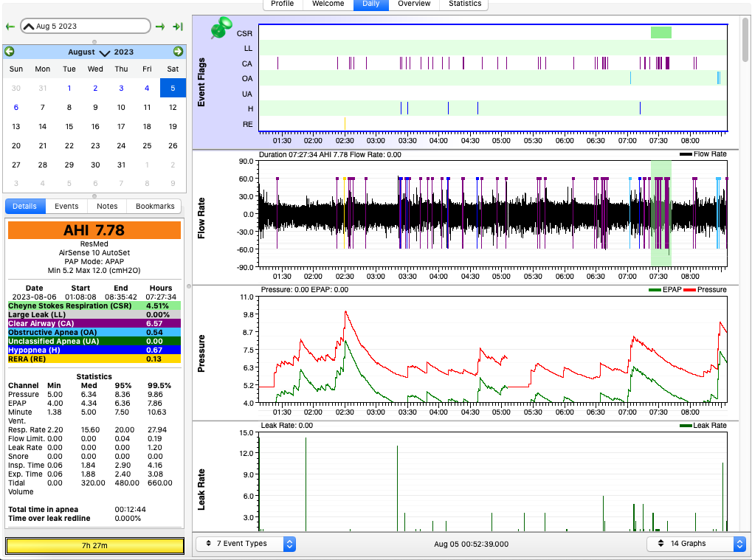Open the 14 Graphs dropdown

[696, 544]
